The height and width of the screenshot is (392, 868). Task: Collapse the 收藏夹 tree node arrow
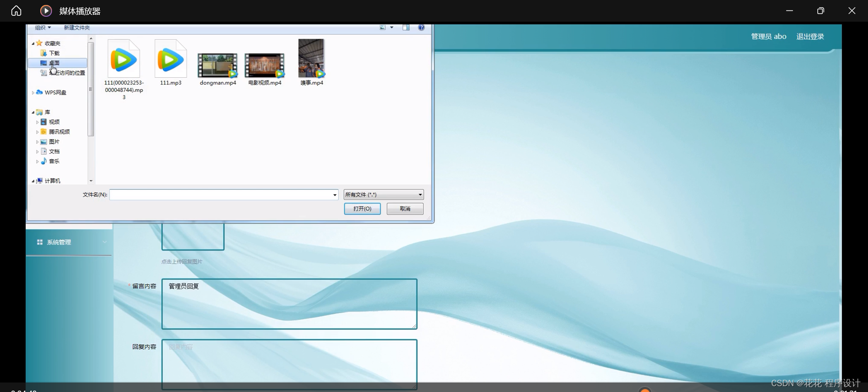coord(33,43)
